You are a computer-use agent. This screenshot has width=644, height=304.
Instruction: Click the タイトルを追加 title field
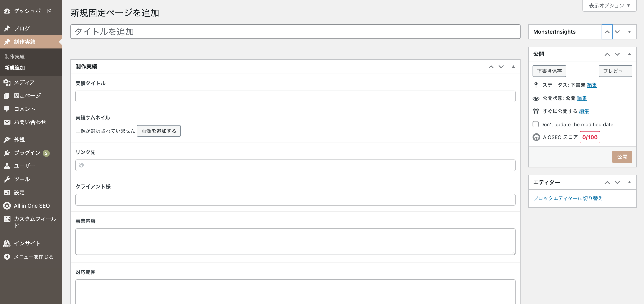[295, 32]
